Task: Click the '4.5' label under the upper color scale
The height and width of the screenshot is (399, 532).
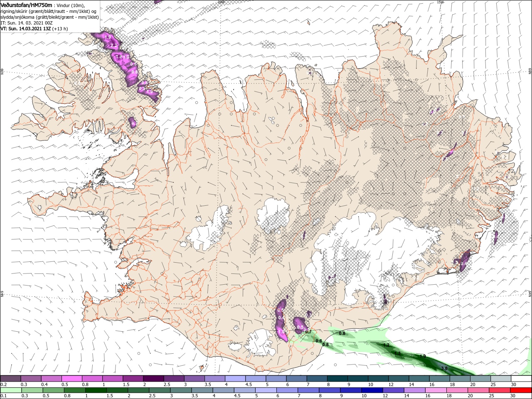Action: tap(249, 384)
